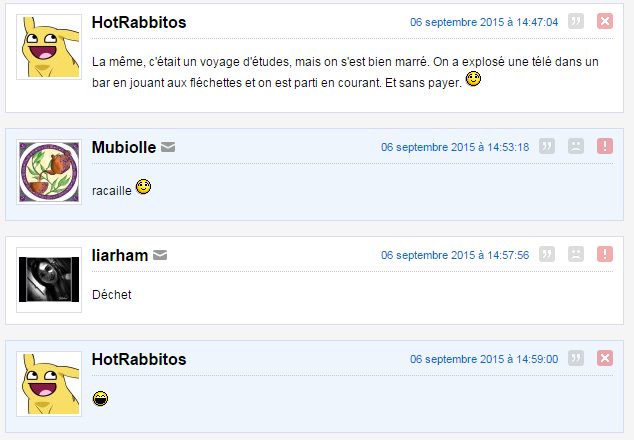Screen dimensions: 634x440
Task: Send private message to liarham
Action: 160,255
